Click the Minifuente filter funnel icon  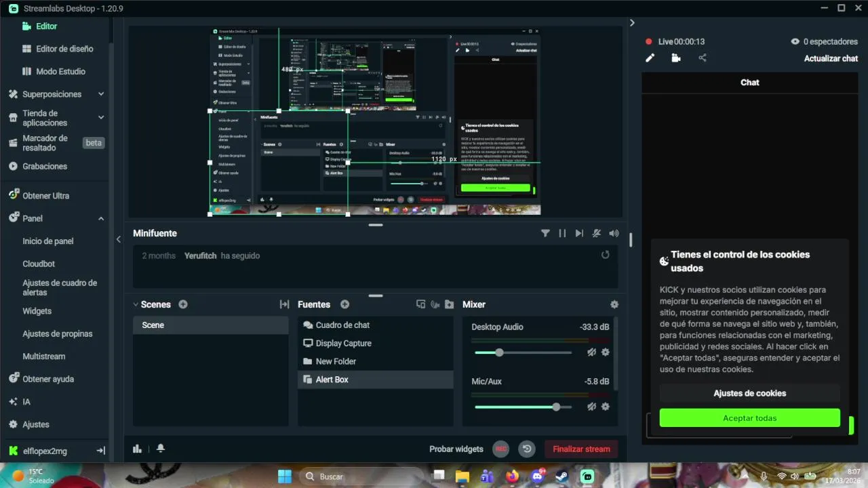[545, 233]
